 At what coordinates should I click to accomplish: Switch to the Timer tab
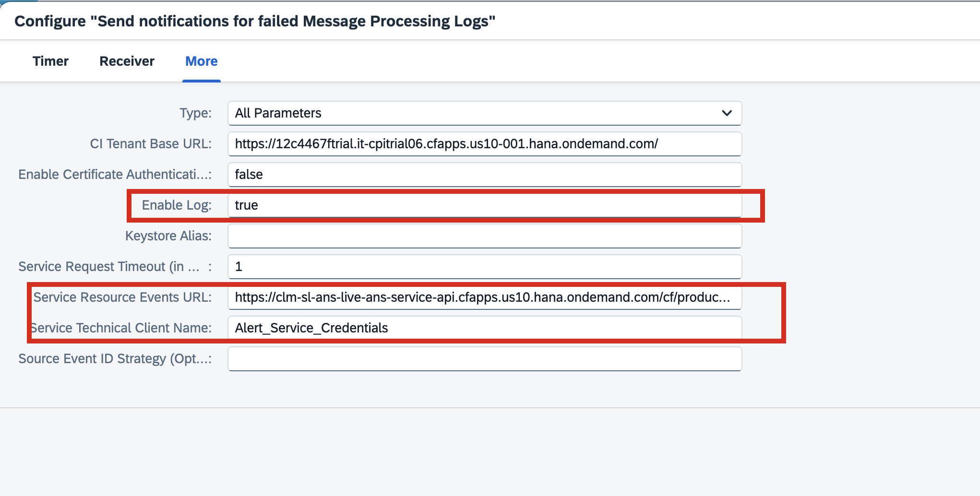[x=51, y=61]
